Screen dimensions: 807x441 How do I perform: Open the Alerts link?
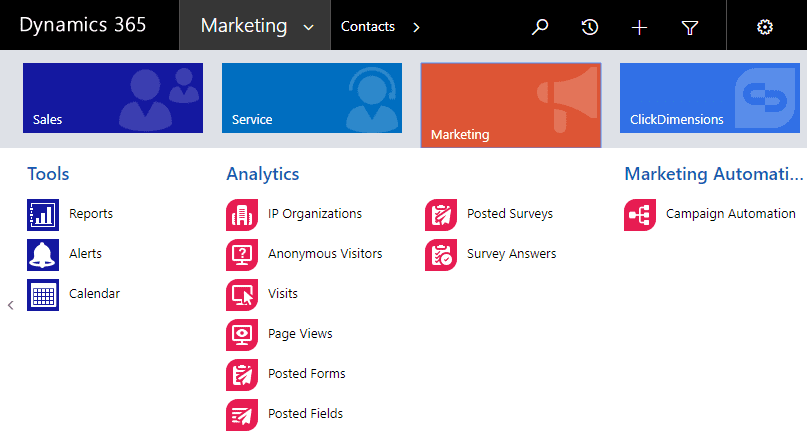(x=85, y=254)
